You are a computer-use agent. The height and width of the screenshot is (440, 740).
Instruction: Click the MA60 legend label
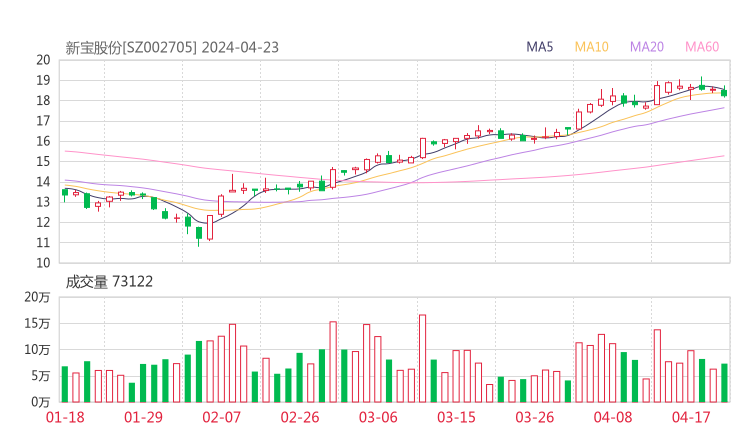[702, 47]
